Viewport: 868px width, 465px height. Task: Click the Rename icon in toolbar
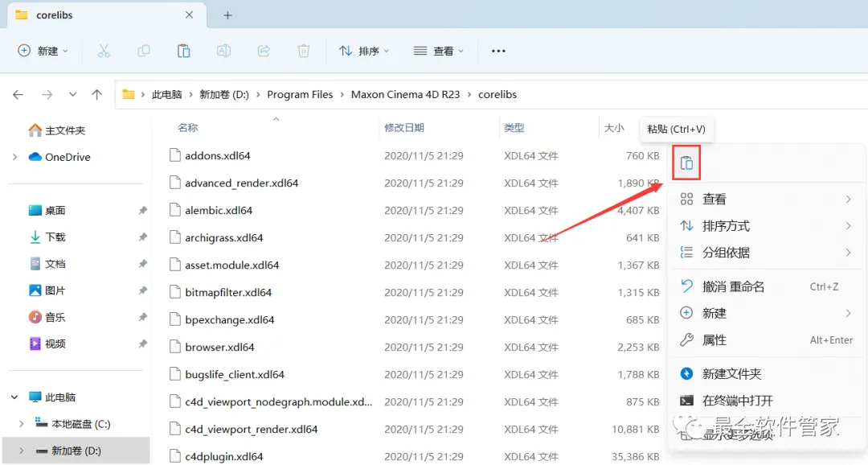(x=223, y=51)
